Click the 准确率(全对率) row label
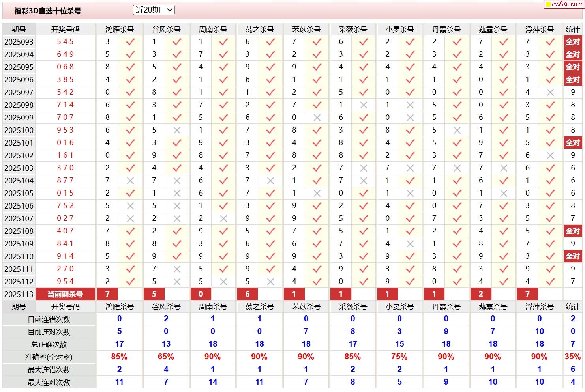585x392 pixels. (x=49, y=357)
